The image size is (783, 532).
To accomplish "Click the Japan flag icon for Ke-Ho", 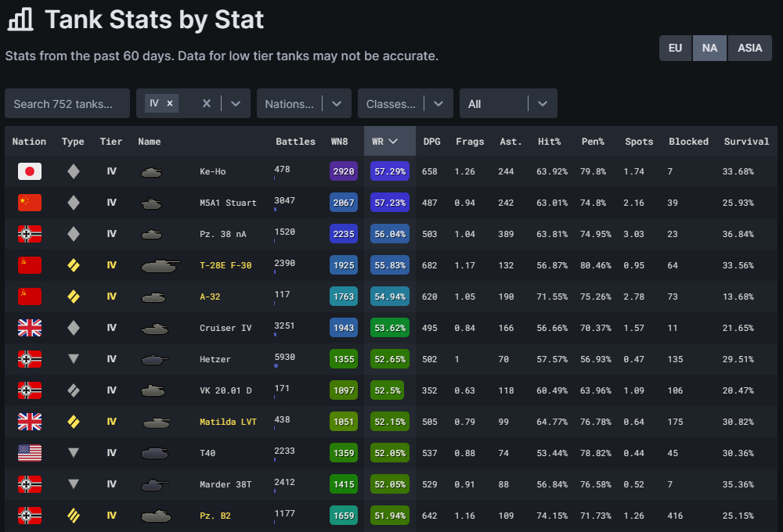I will [x=30, y=171].
